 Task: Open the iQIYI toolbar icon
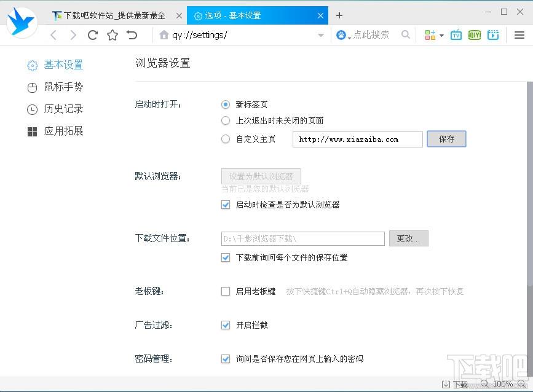[x=474, y=34]
